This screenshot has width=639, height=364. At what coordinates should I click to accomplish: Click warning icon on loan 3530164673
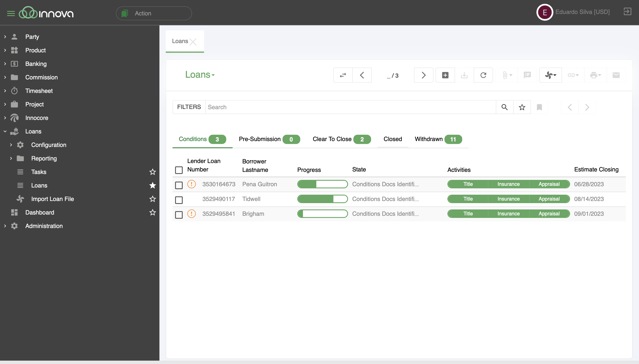coord(192,184)
